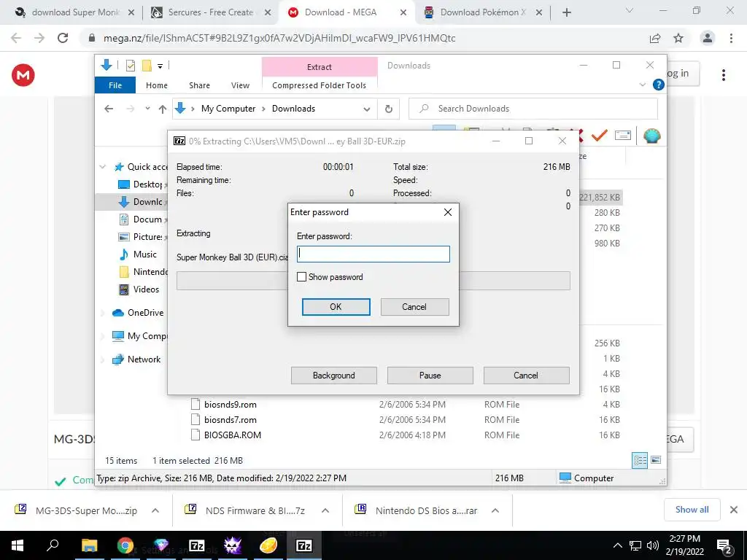
Task: Switch to the Download Pokémon browser tab
Action: (x=481, y=12)
